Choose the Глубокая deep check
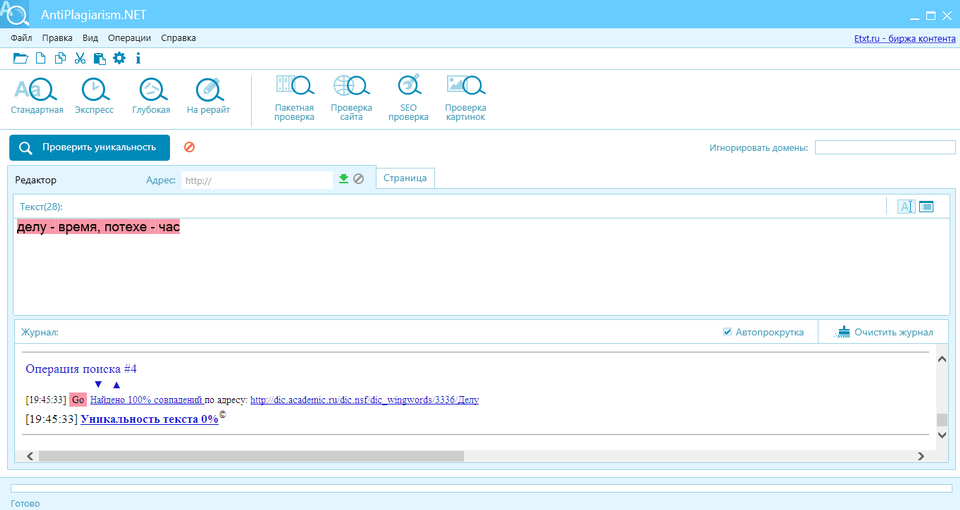This screenshot has width=960, height=510. coord(151,96)
